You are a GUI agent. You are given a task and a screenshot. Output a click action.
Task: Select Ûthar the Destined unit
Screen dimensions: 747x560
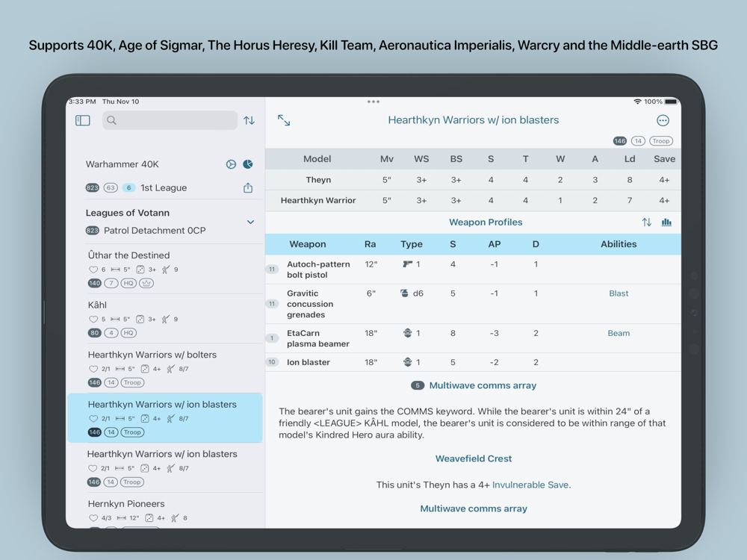(165, 269)
